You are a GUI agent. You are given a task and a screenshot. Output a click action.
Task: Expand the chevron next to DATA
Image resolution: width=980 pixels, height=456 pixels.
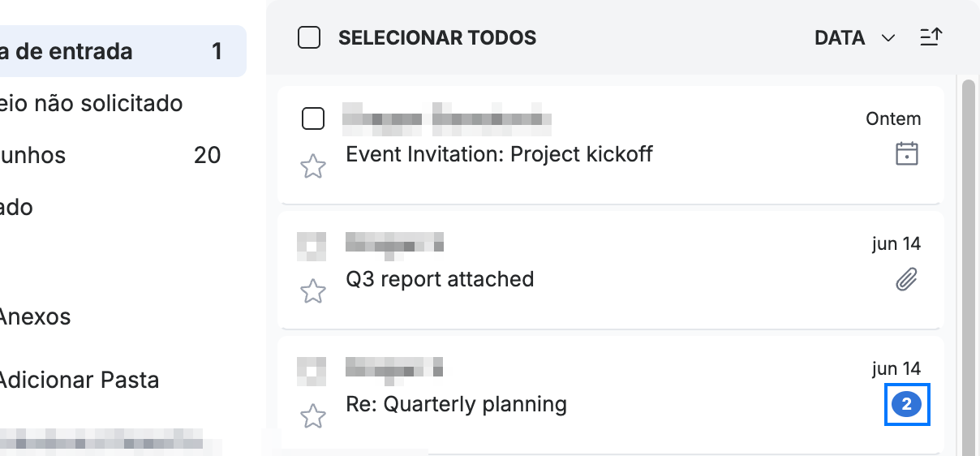(888, 38)
